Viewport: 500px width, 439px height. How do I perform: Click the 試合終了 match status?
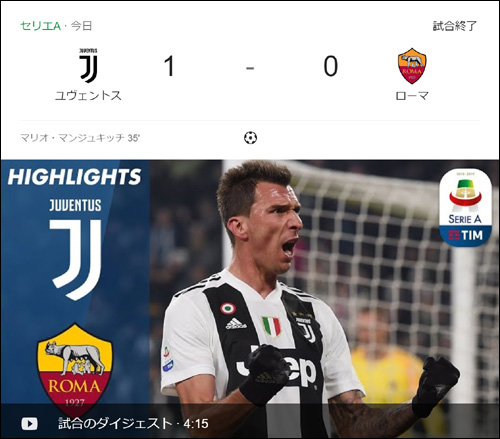click(455, 26)
